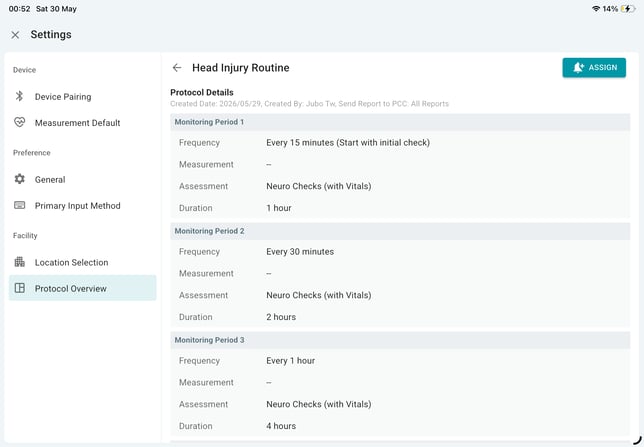Screen dimensions: 644x447
Task: Click the Duration label in Monitoring Period 3
Action: tap(196, 426)
